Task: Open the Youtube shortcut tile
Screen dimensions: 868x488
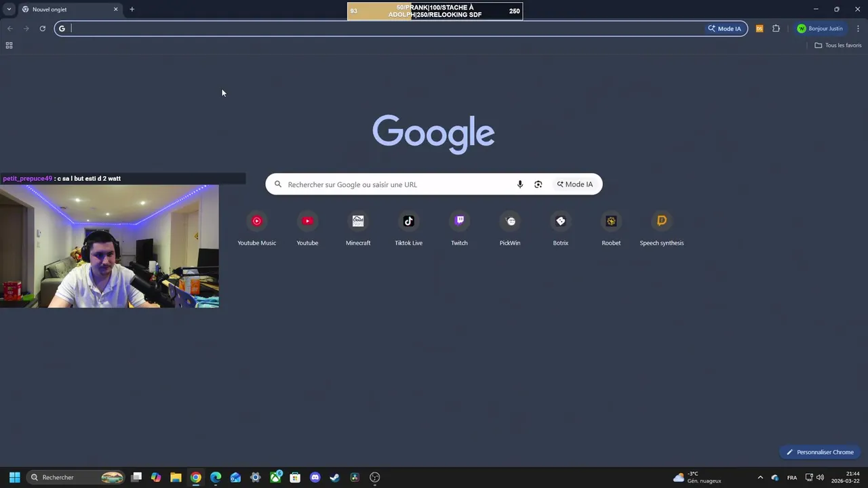Action: [x=307, y=229]
